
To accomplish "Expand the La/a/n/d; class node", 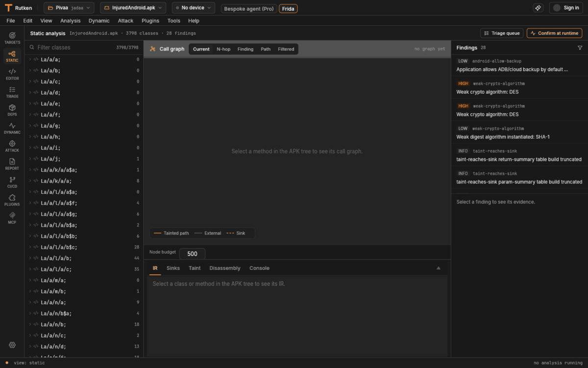I will pyautogui.click(x=30, y=346).
